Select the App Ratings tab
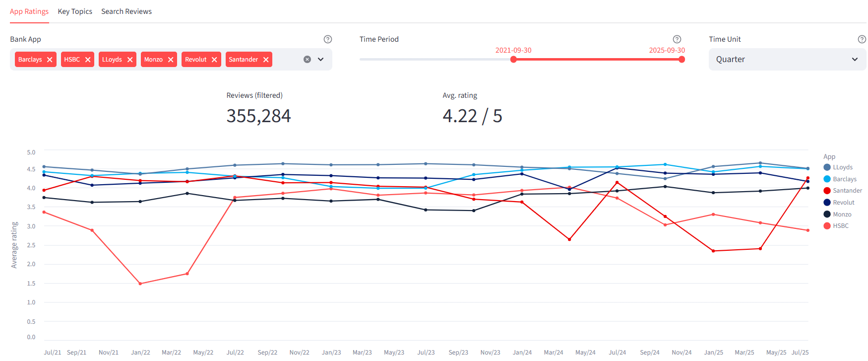This screenshot has height=361, width=868. (x=29, y=11)
